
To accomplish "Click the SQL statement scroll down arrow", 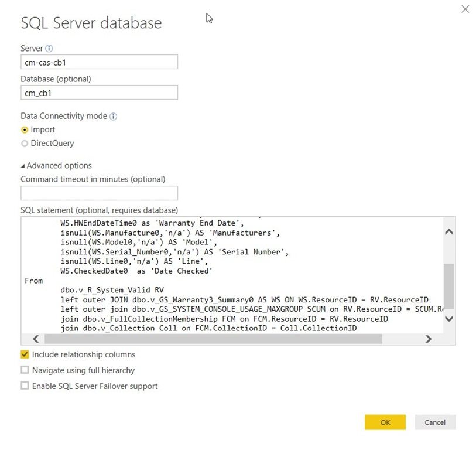I will point(449,318).
